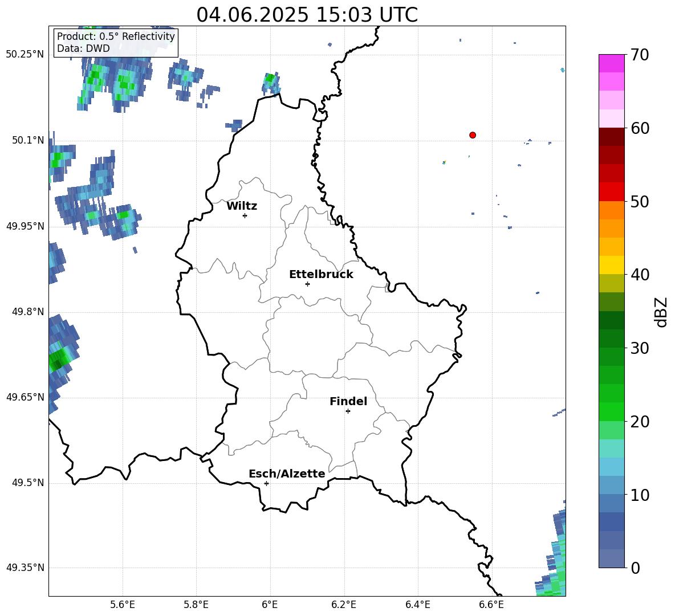Image resolution: width=675 pixels, height=616 pixels.
Task: Click the '49.8°N' latitude label
Action: pos(28,312)
